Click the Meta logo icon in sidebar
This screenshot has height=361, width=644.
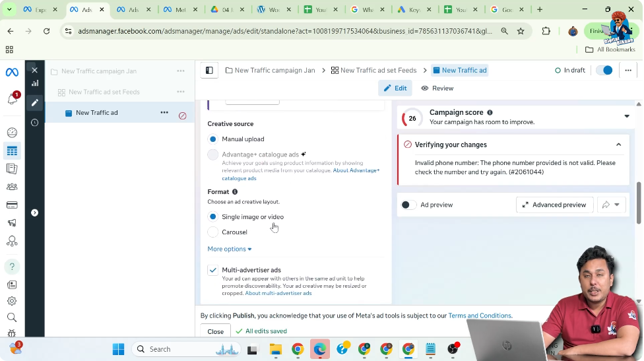(x=12, y=72)
